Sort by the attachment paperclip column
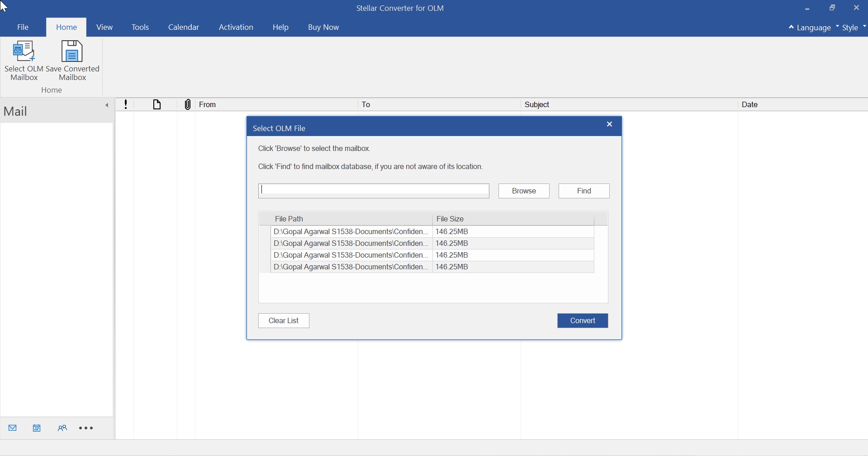 click(188, 104)
